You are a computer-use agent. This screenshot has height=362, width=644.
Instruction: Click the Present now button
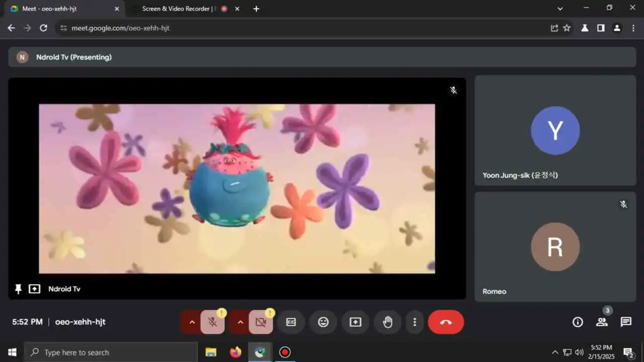[355, 322]
